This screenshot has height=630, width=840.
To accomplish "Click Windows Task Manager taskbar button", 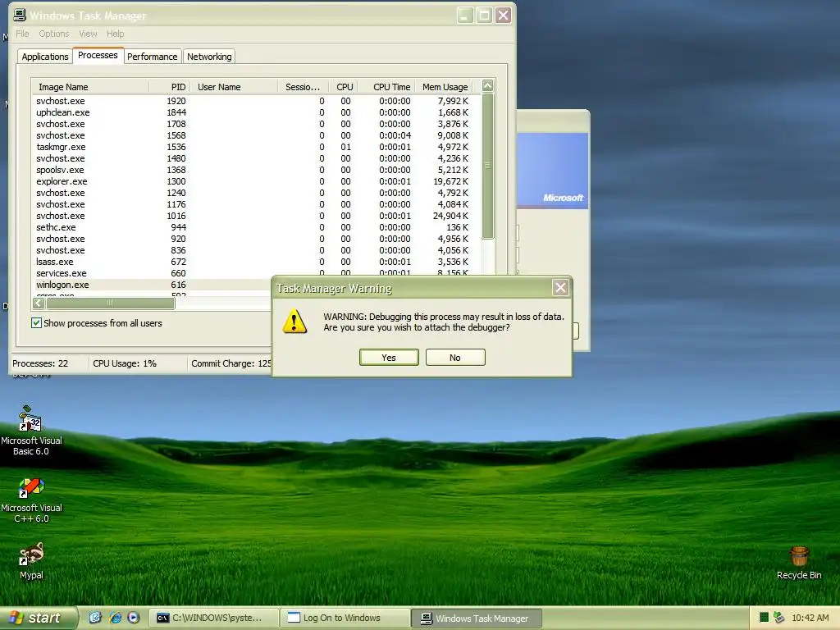I will pos(477,619).
